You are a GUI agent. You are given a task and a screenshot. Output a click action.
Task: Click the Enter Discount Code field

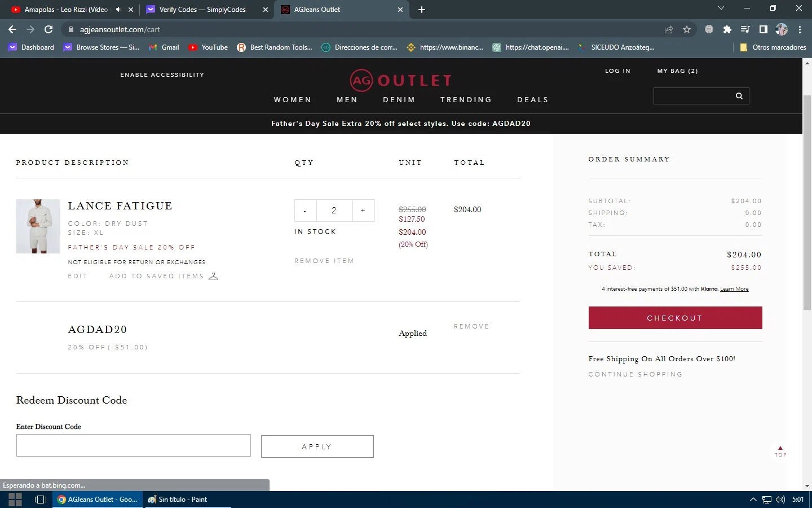tap(134, 445)
